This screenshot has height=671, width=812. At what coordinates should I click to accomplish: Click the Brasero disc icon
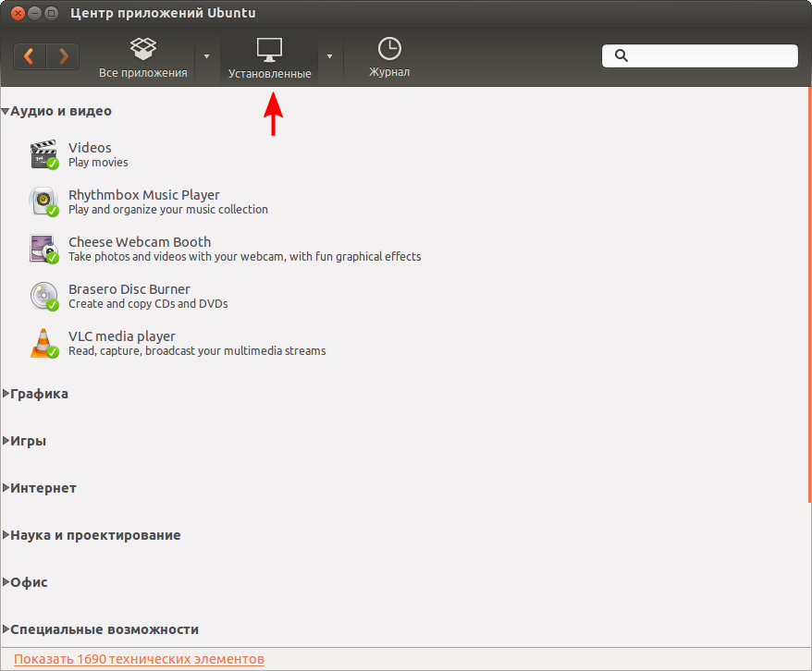44,296
